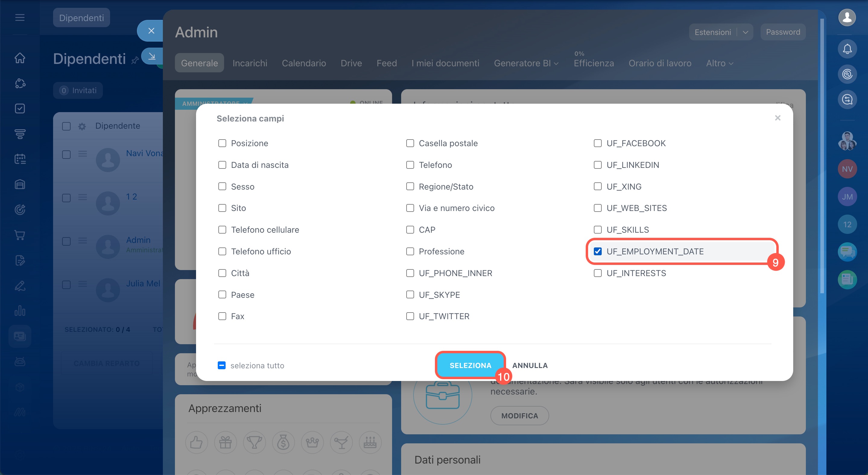The height and width of the screenshot is (475, 868).
Task: Open the calendar icon in left sidebar
Action: (20, 159)
